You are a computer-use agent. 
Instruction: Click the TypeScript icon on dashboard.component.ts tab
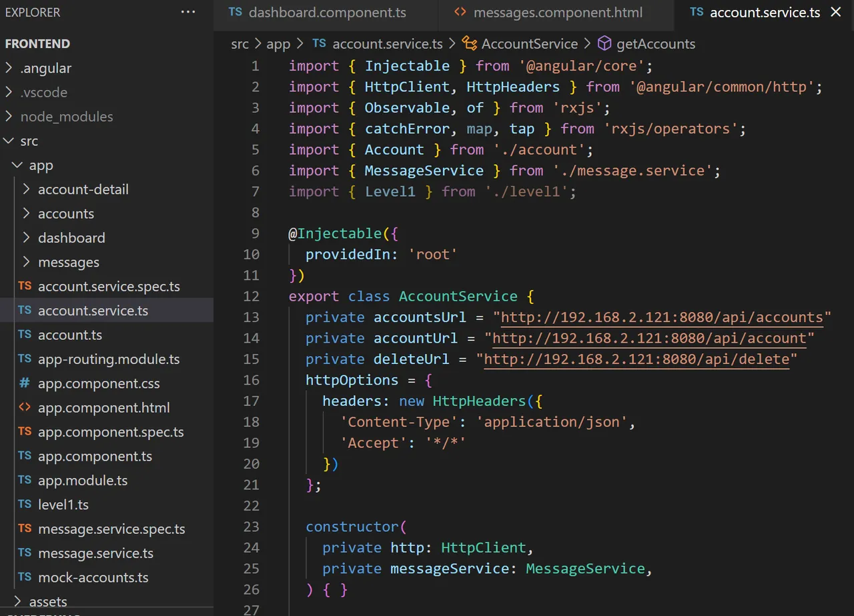pos(236,13)
